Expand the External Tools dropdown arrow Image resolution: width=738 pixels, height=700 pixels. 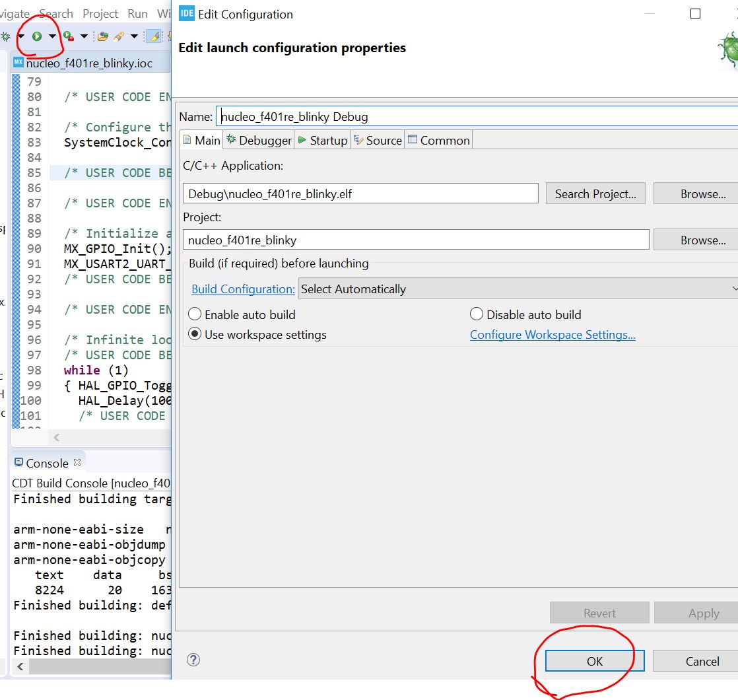tap(84, 36)
